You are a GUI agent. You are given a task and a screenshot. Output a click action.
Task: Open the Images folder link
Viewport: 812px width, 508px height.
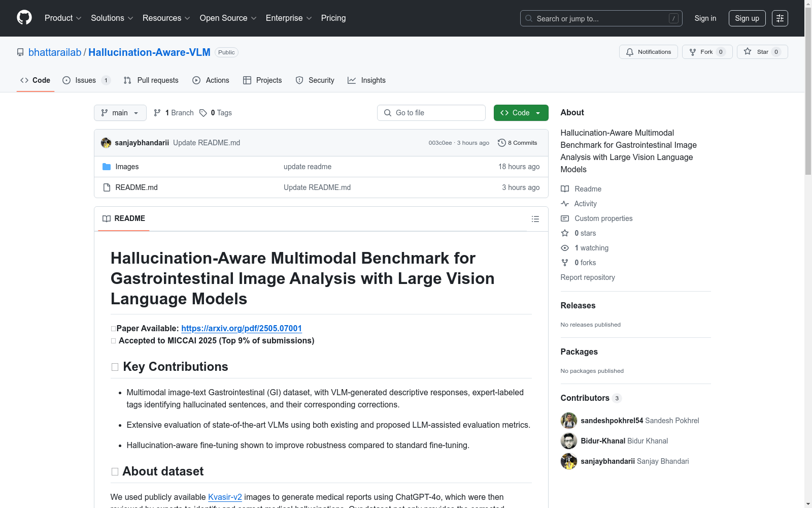tap(127, 167)
